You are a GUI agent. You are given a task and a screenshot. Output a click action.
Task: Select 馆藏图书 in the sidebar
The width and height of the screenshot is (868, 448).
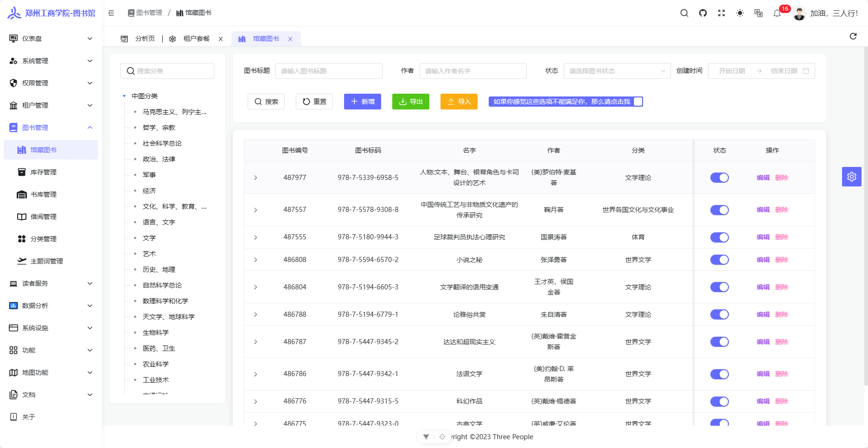pos(51,150)
